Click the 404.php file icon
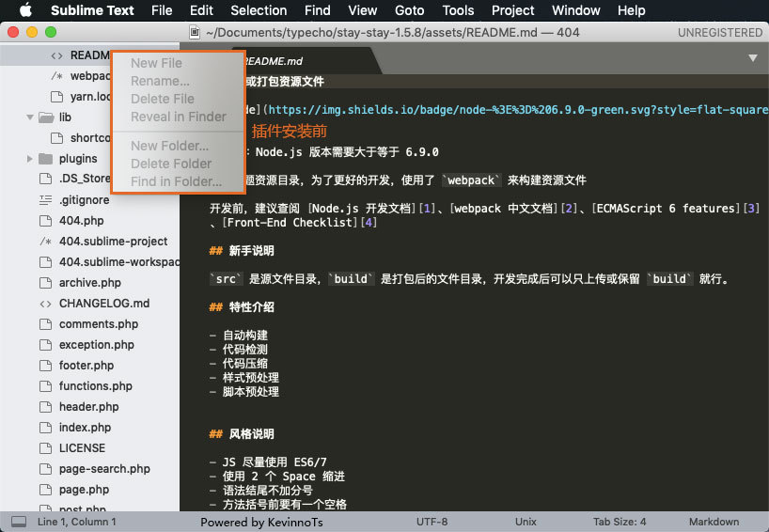This screenshot has width=769, height=532. (46, 221)
